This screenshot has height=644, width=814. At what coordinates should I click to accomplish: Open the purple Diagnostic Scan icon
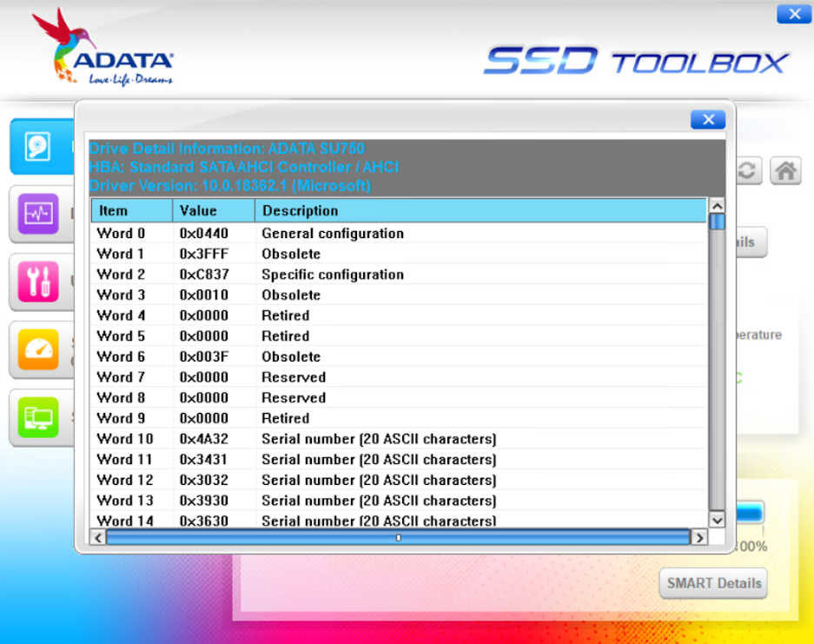(39, 214)
